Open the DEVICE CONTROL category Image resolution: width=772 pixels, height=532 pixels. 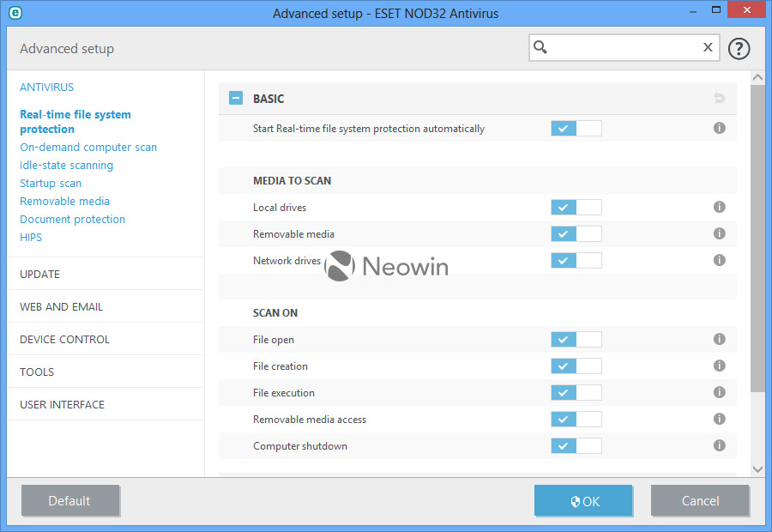tap(64, 340)
